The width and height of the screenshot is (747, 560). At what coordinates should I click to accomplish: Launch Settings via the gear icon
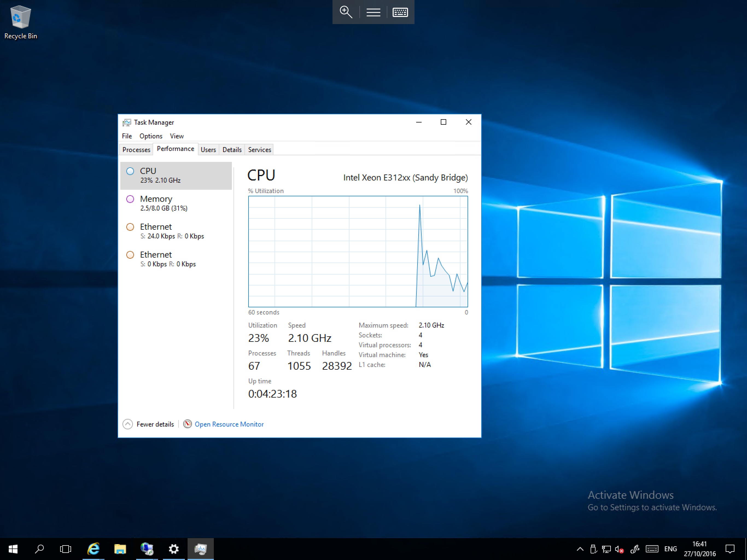coord(174,549)
